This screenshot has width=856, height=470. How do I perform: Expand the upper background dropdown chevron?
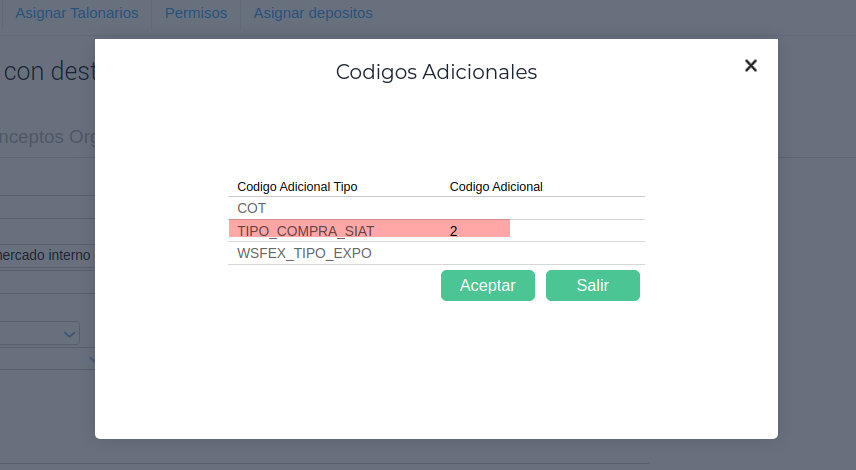[x=71, y=333]
